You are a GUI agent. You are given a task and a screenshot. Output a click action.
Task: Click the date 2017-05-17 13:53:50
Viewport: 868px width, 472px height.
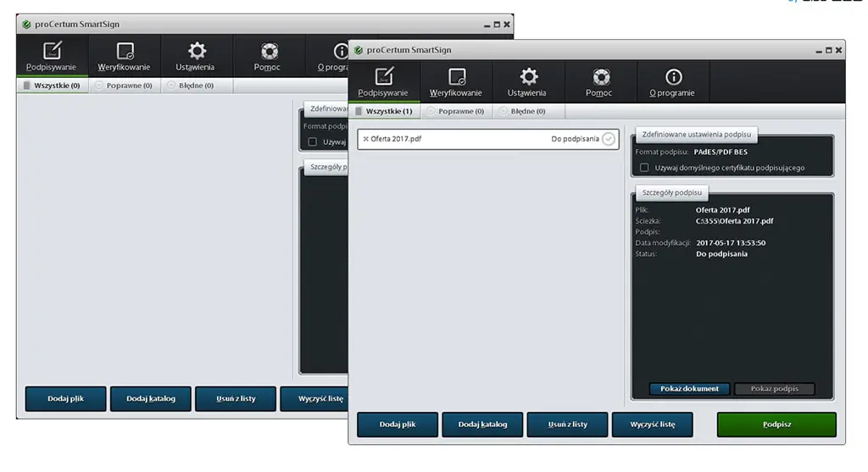pyautogui.click(x=731, y=243)
